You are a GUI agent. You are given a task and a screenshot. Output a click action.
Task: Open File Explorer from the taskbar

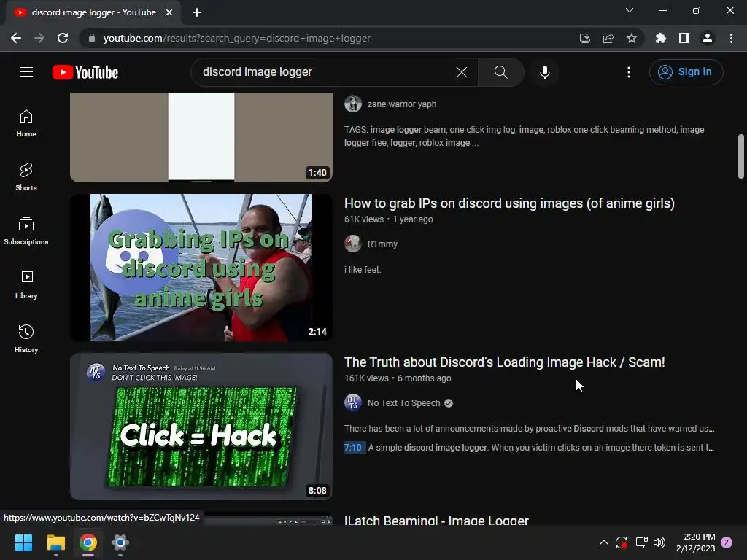[55, 542]
